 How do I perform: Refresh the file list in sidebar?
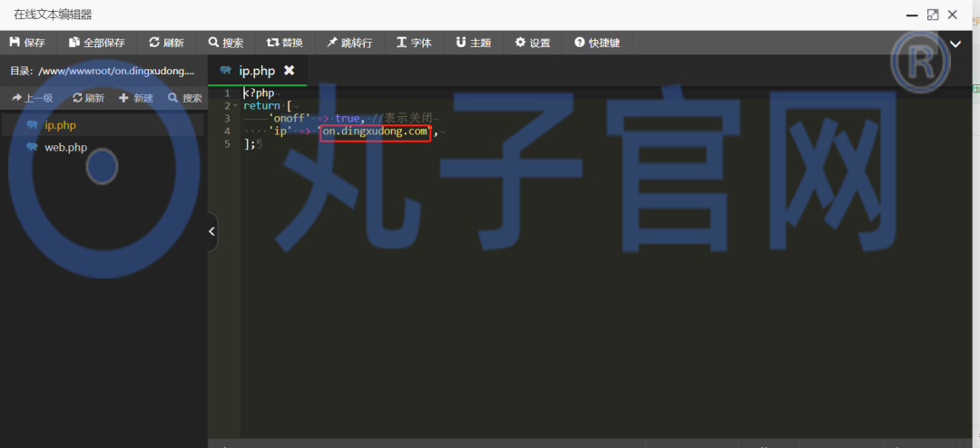pos(88,98)
